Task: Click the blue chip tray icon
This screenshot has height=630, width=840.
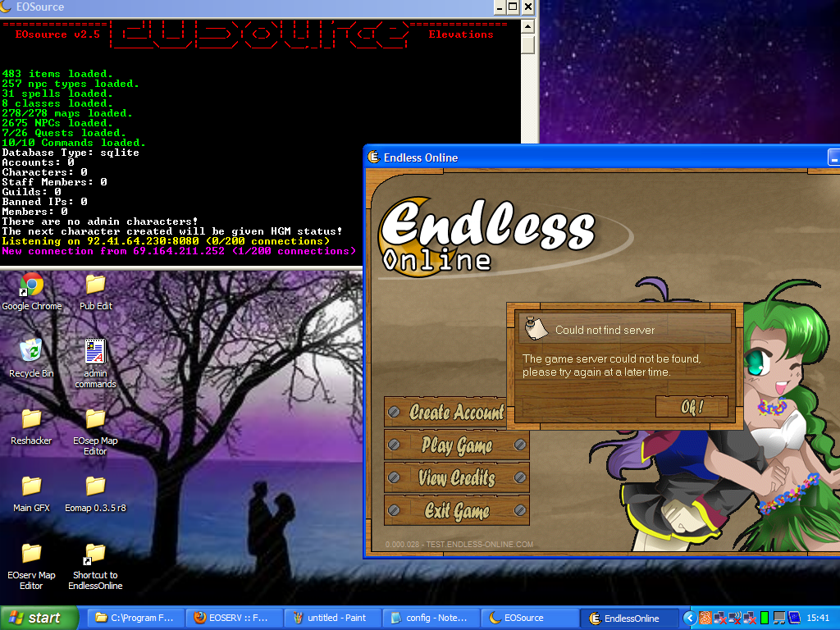Action: [x=794, y=619]
